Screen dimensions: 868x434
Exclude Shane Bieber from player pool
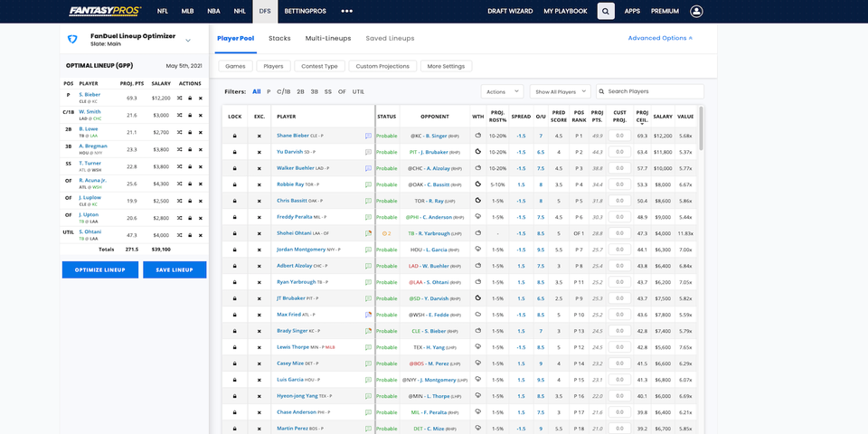(259, 136)
